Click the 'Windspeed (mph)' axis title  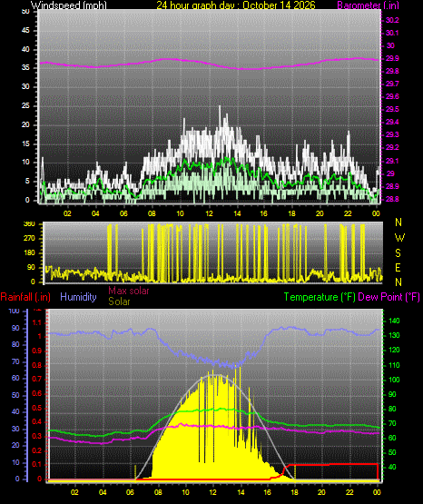click(x=69, y=5)
